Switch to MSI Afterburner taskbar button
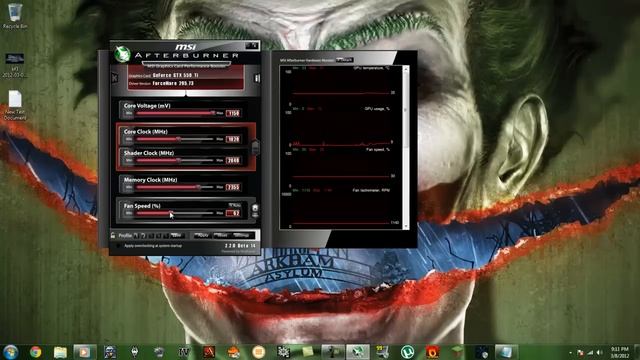The height and width of the screenshot is (360, 640). pyautogui.click(x=358, y=352)
